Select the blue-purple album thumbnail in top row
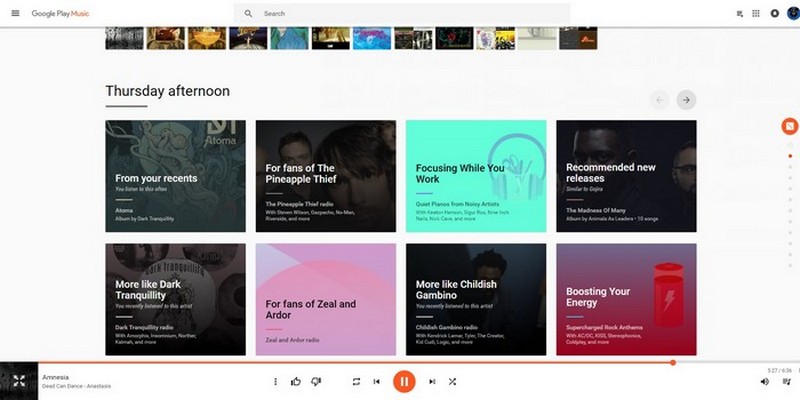This screenshot has height=400, width=800. click(372, 38)
